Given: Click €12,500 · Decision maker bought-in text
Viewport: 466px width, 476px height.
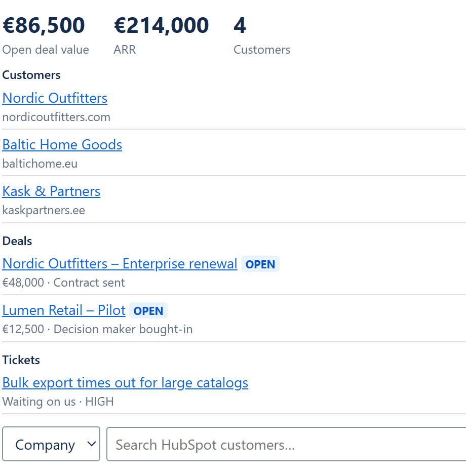Looking at the screenshot, I should tap(97, 329).
